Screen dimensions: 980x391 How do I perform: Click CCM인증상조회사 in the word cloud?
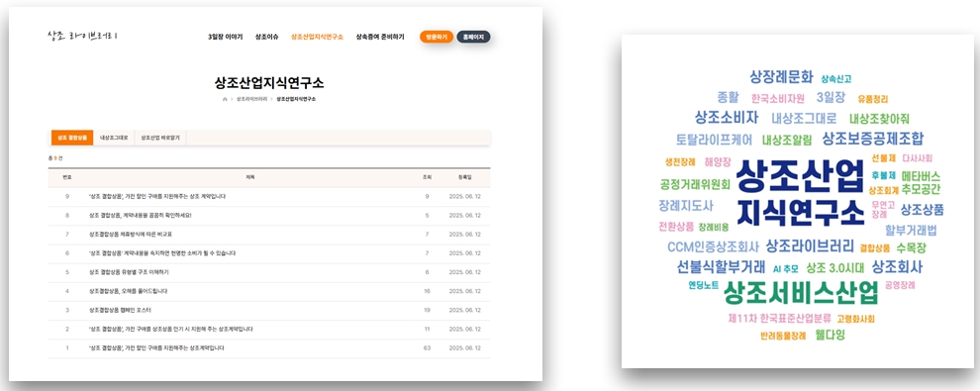point(713,246)
